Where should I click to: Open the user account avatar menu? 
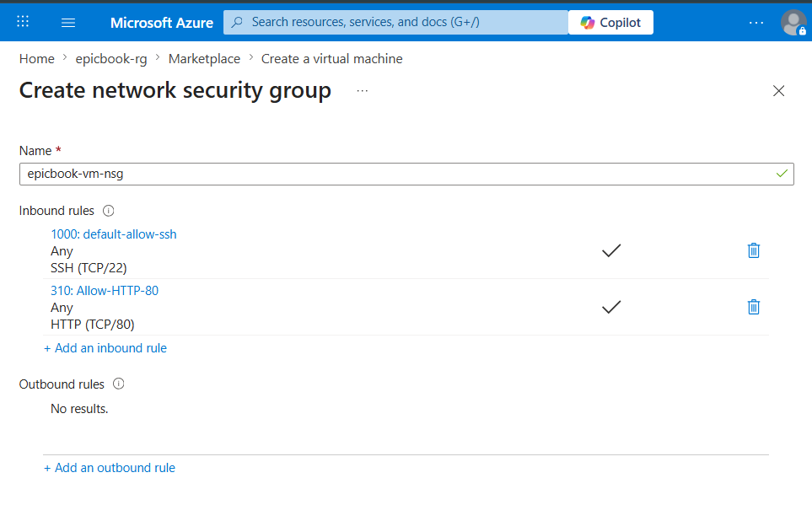pos(793,23)
